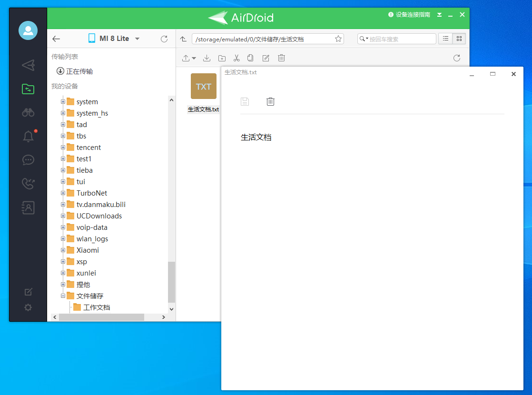532x395 pixels.
Task: Delete the text file using editor trash icon
Action: [x=270, y=101]
